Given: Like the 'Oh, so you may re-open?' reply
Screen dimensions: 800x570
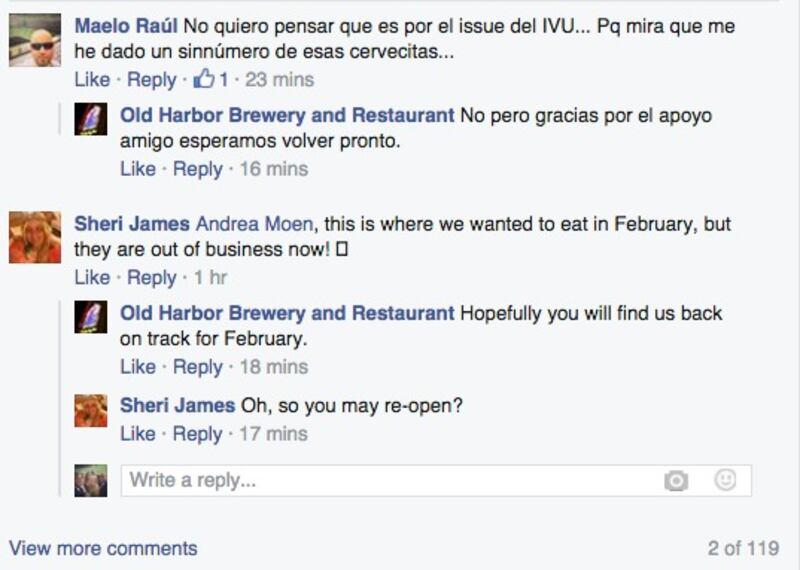Looking at the screenshot, I should tap(138, 434).
